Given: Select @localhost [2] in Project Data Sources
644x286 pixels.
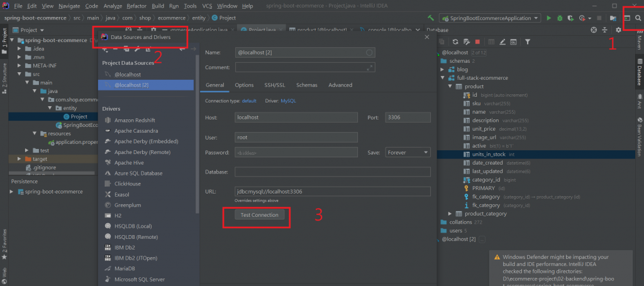Looking at the screenshot, I should 146,85.
